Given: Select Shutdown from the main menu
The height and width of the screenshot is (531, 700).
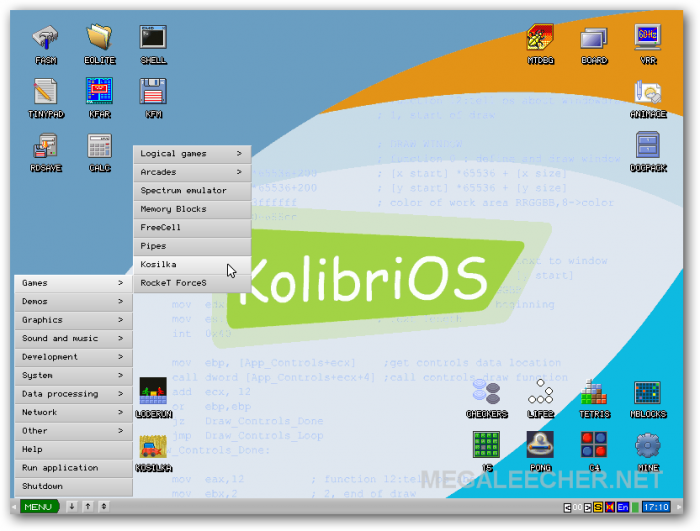Looking at the screenshot, I should click(x=74, y=486).
